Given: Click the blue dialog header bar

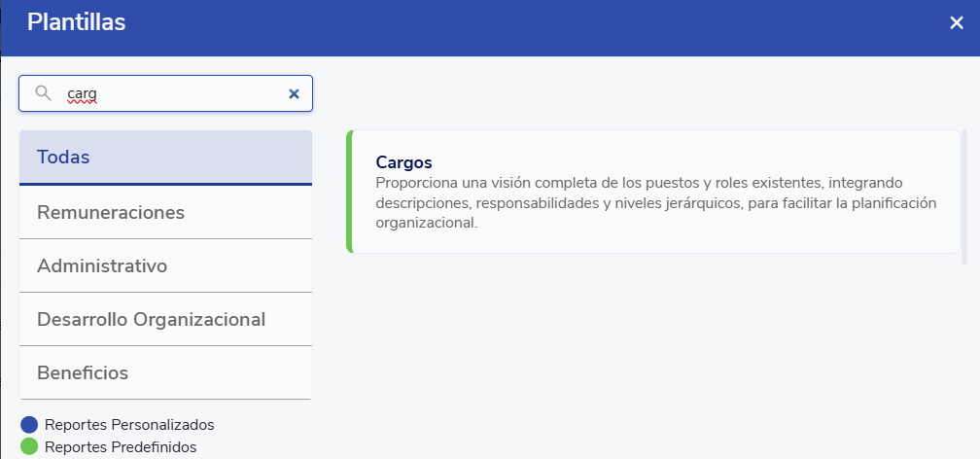Looking at the screenshot, I should pyautogui.click(x=535, y=27).
